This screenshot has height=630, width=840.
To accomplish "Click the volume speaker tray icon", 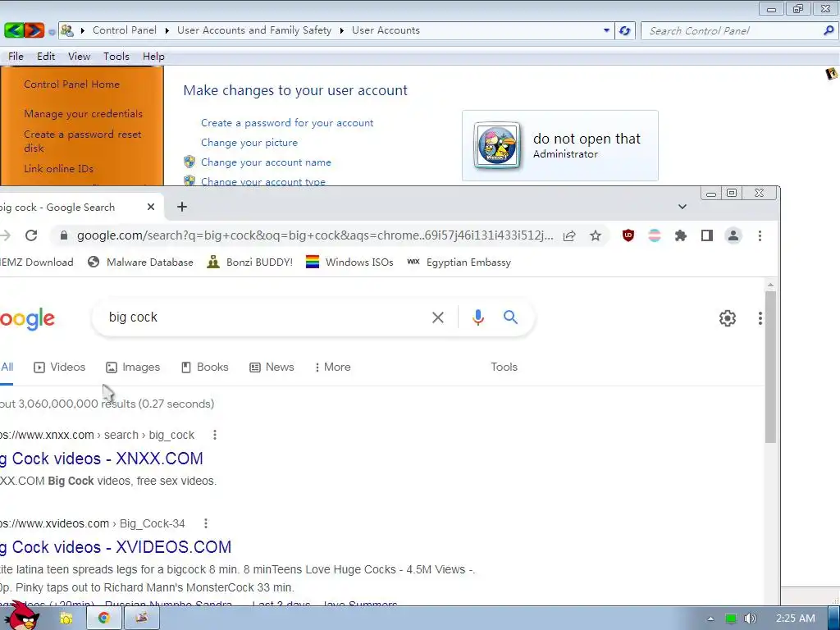I will click(x=751, y=619).
